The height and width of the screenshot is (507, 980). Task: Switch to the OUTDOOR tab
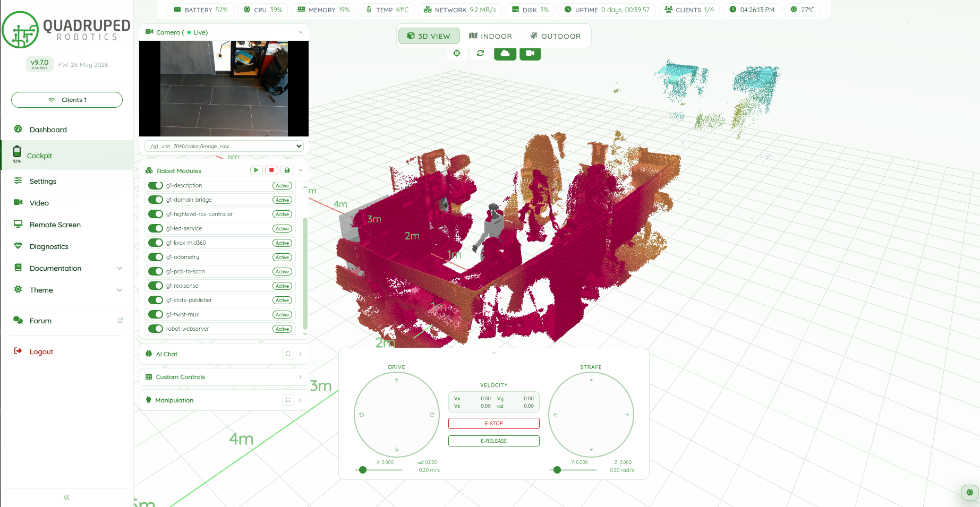coord(556,36)
